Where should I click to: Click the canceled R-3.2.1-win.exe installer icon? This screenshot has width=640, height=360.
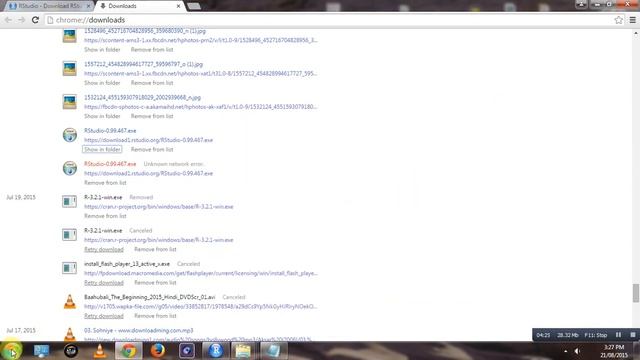click(69, 235)
